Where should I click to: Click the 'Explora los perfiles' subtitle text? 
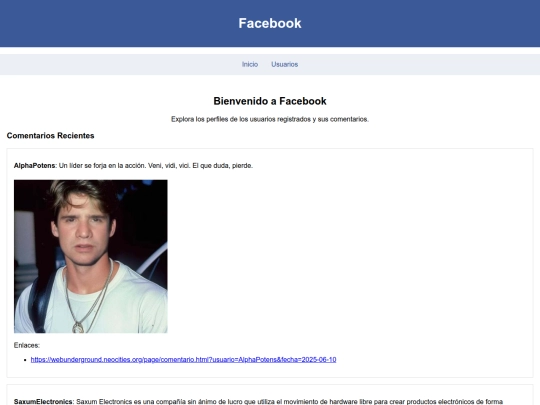[x=270, y=119]
